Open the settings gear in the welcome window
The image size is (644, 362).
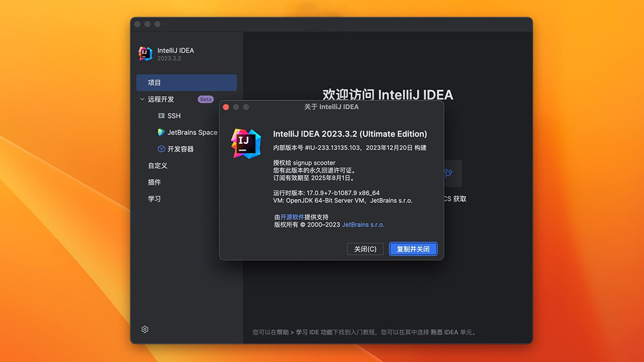pyautogui.click(x=145, y=329)
